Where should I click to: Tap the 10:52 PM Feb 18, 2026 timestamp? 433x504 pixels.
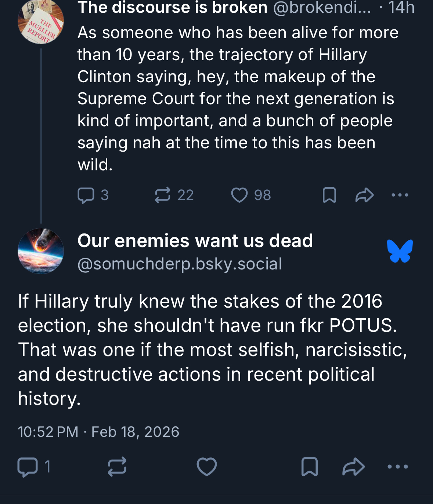(98, 432)
